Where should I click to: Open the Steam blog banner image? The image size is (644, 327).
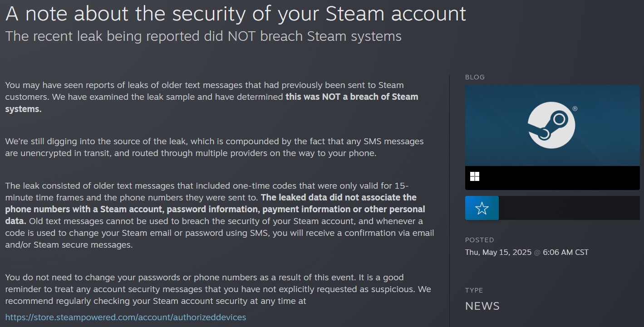point(552,125)
